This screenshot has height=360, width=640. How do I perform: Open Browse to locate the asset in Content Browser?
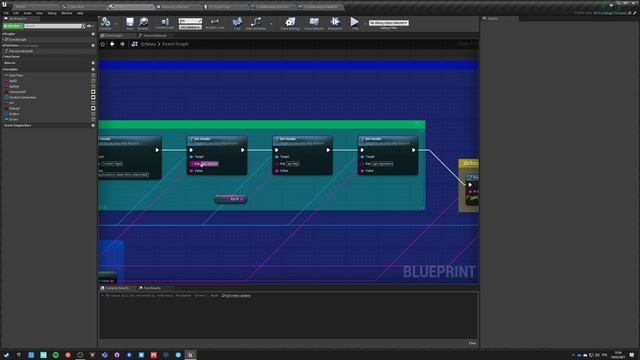tap(143, 23)
